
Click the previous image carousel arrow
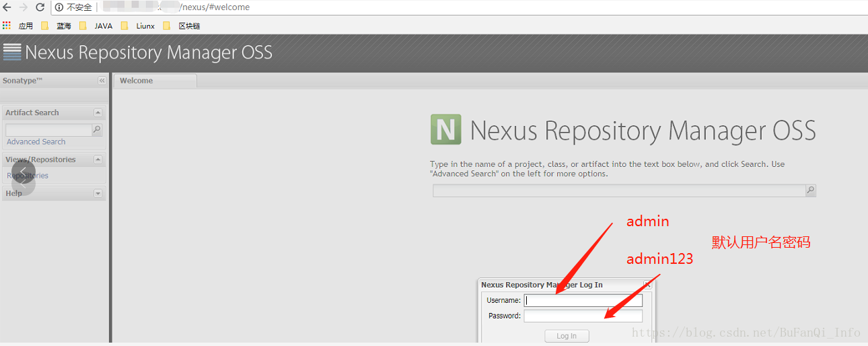24,172
